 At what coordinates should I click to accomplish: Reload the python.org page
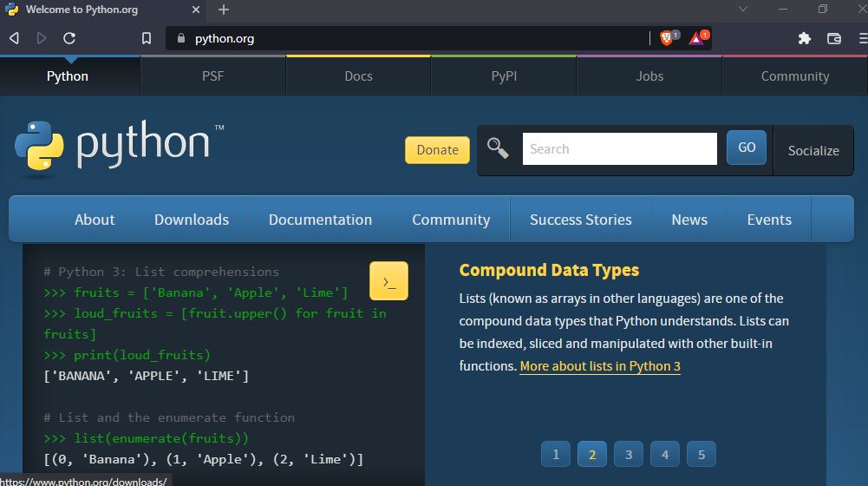tap(69, 38)
